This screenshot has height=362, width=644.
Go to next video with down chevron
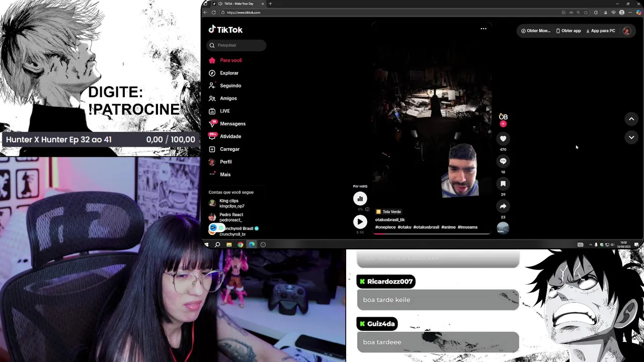pos(631,137)
